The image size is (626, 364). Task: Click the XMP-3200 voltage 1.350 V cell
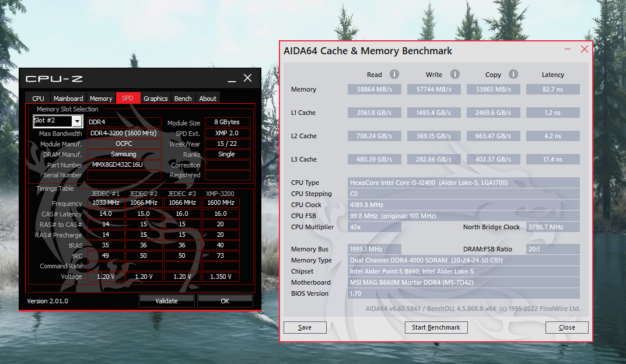[221, 276]
